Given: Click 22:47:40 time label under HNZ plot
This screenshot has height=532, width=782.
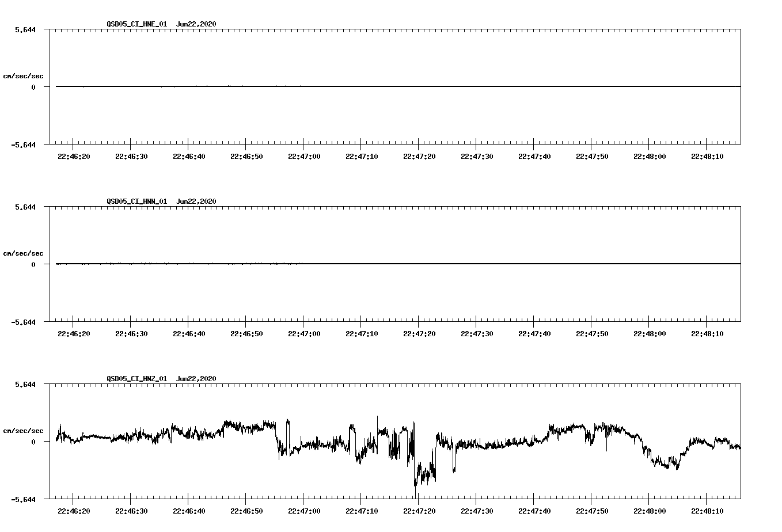Looking at the screenshot, I should pos(534,511).
